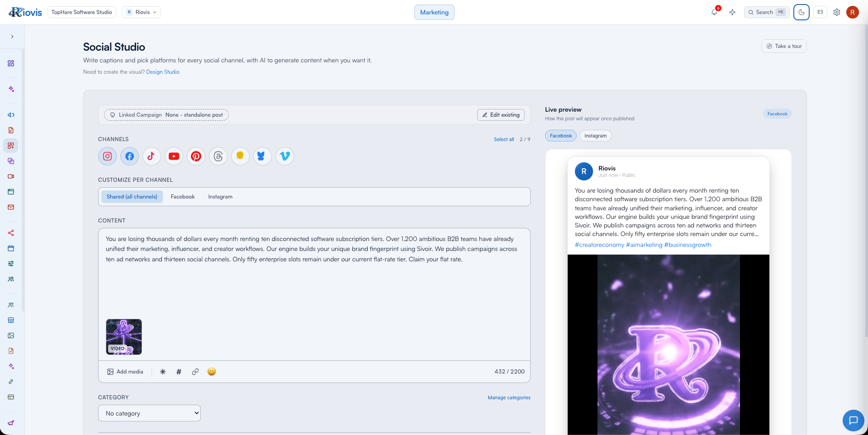Image resolution: width=868 pixels, height=435 pixels.
Task: Toggle the Facebook channel icon
Action: click(129, 156)
